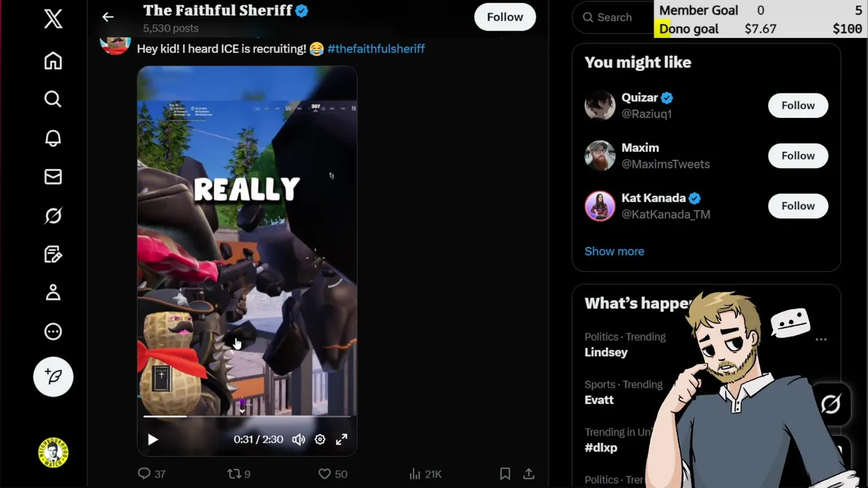Open More circle menu in sidebar
The height and width of the screenshot is (488, 868).
pyautogui.click(x=53, y=331)
